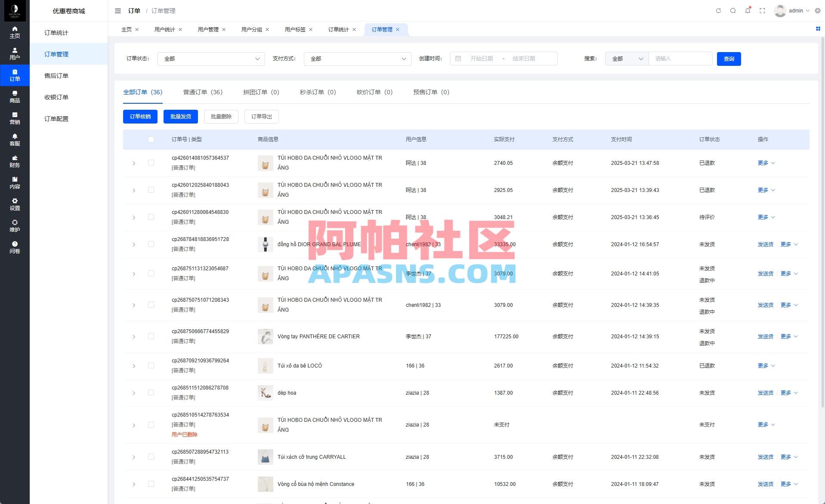Select the 用户 sidebar icon
This screenshot has width=825, height=504.
[15, 54]
